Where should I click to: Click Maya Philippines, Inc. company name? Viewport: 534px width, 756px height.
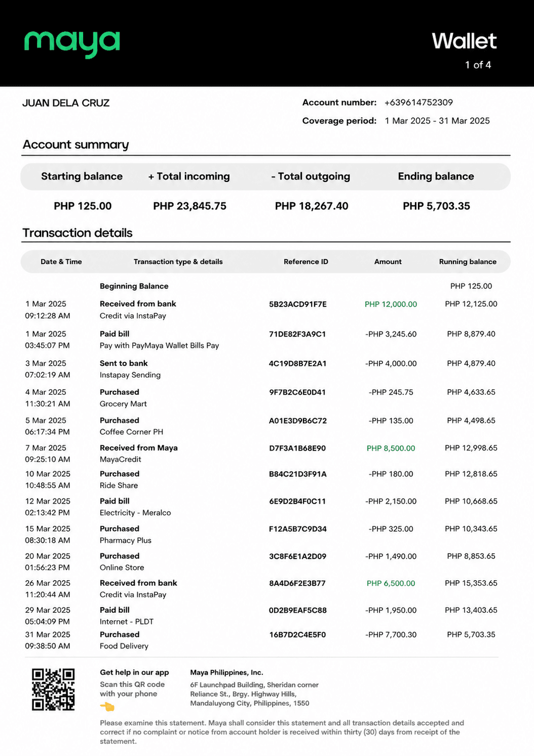(x=226, y=672)
